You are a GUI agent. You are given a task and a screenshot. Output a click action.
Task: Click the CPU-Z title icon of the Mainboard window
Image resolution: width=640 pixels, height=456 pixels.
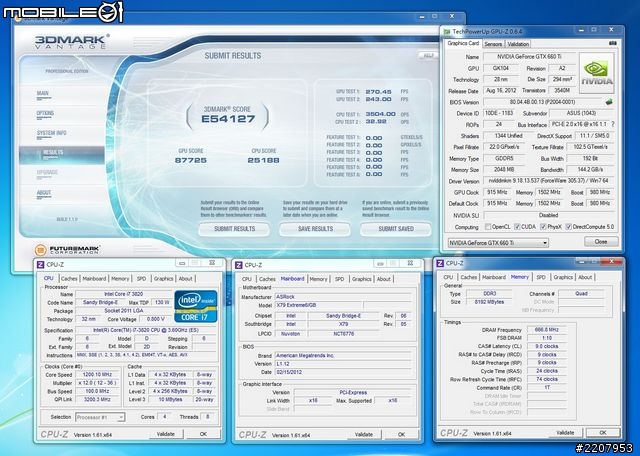tap(239, 265)
